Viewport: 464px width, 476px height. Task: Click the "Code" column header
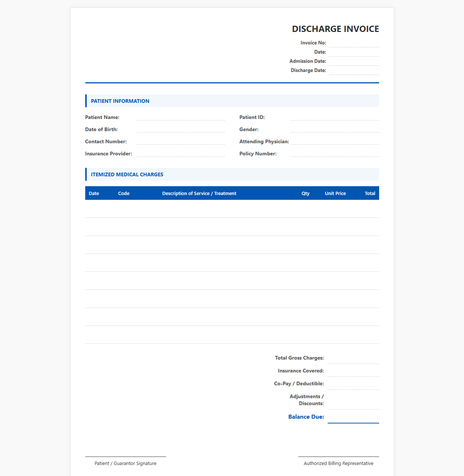[x=124, y=193]
